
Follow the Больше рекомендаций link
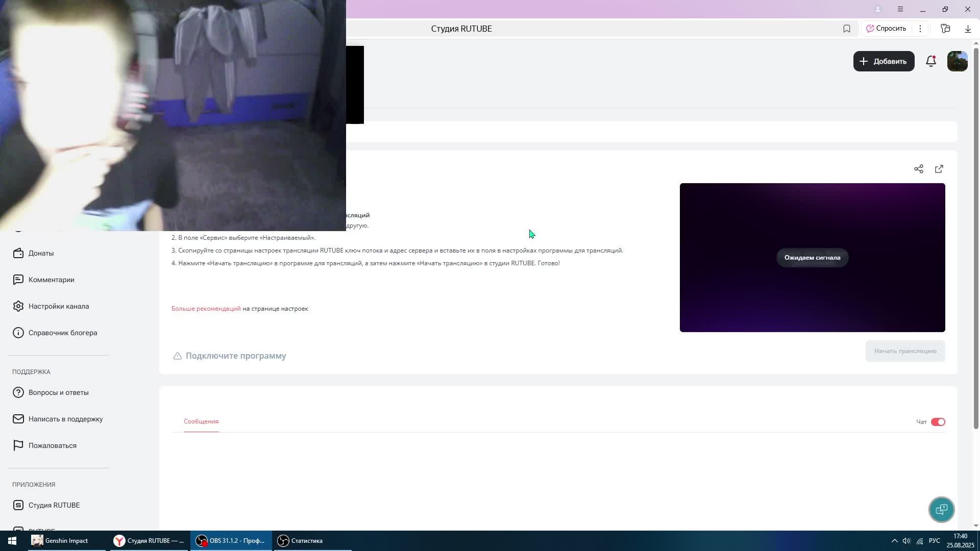206,309
